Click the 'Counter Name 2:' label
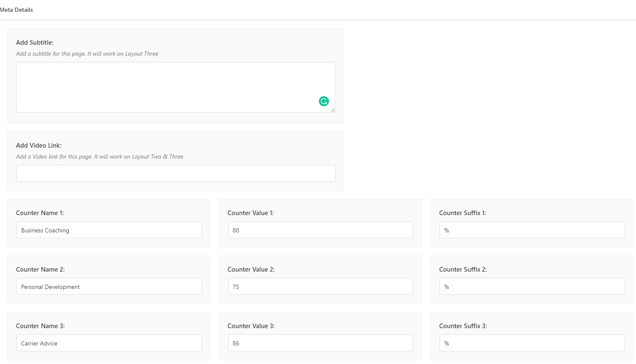Image resolution: width=636 pixels, height=364 pixels. (x=40, y=270)
